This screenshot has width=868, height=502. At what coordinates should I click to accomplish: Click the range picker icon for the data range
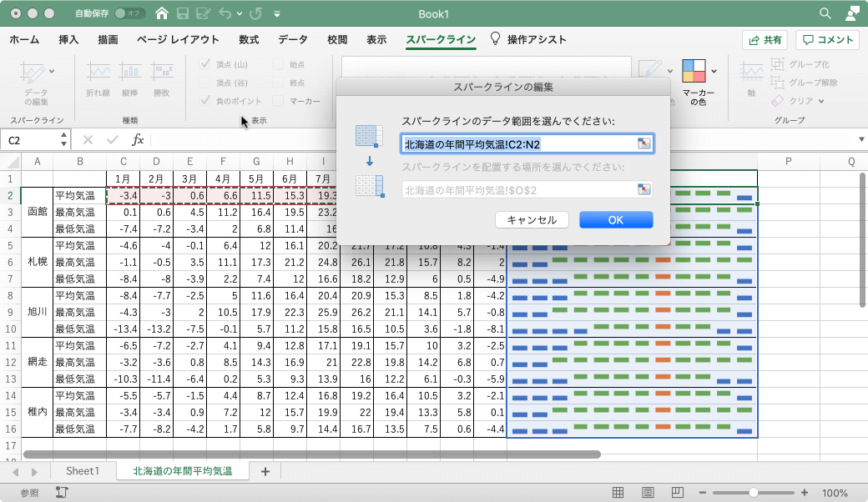coord(643,143)
